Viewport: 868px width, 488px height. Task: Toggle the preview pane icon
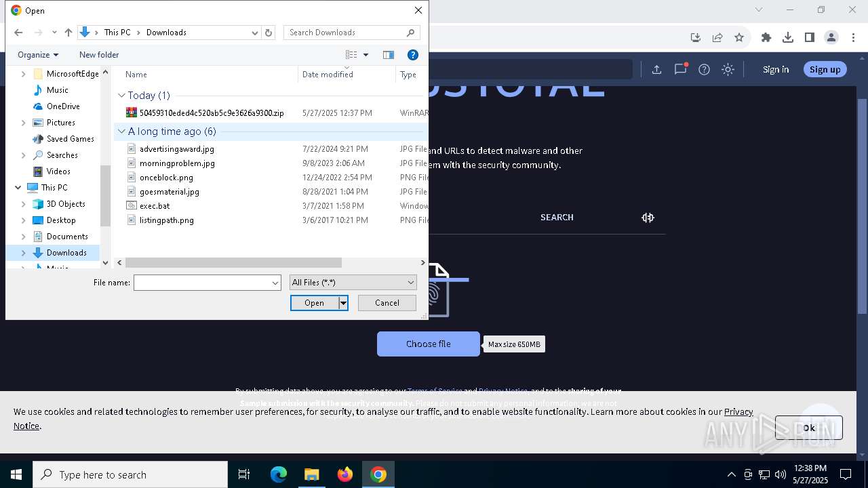[x=389, y=55]
